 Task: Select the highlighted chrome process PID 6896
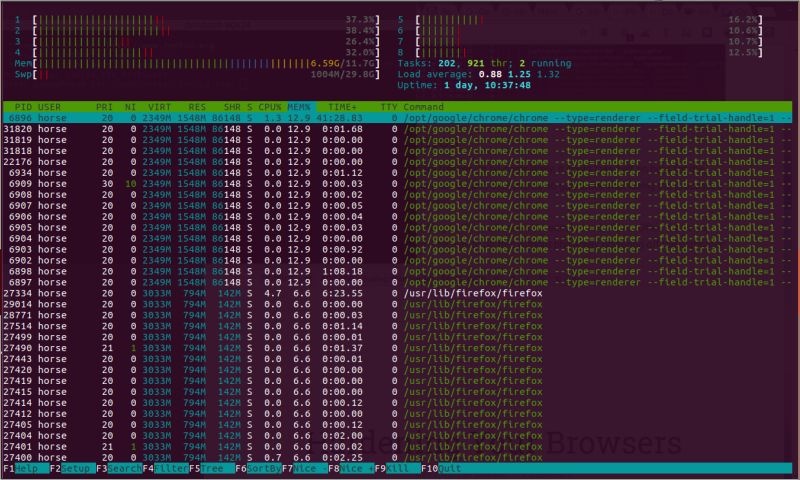pyautogui.click(x=397, y=118)
